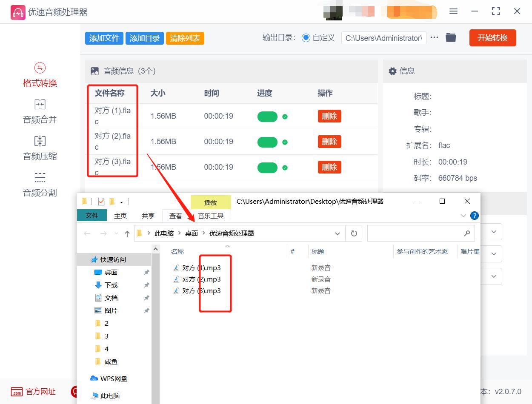Open the folder browse icon beside output path
Viewport: 532px width, 404px height.
coord(451,37)
